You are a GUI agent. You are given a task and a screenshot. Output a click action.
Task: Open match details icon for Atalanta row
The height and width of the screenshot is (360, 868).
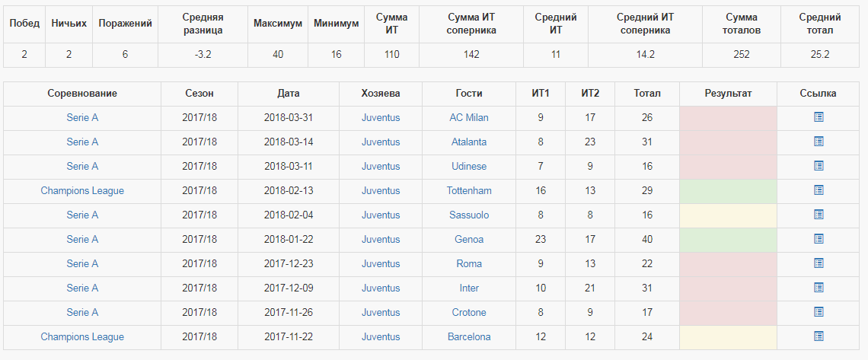(819, 142)
